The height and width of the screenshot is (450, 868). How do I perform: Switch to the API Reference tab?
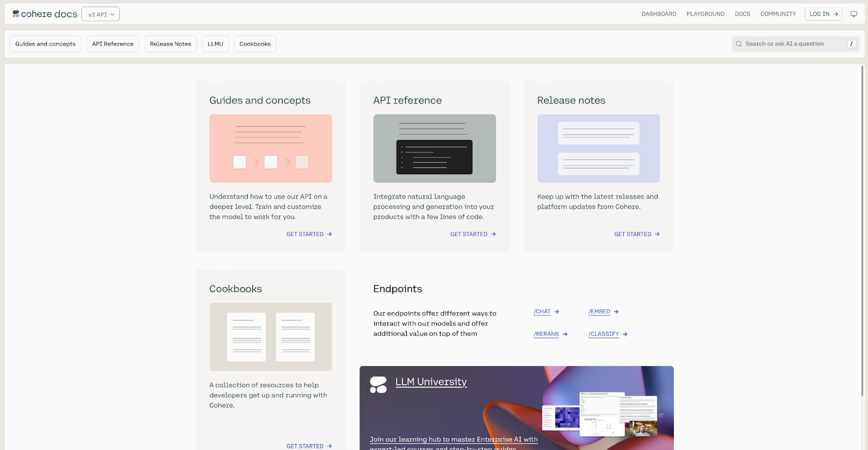[x=113, y=44]
